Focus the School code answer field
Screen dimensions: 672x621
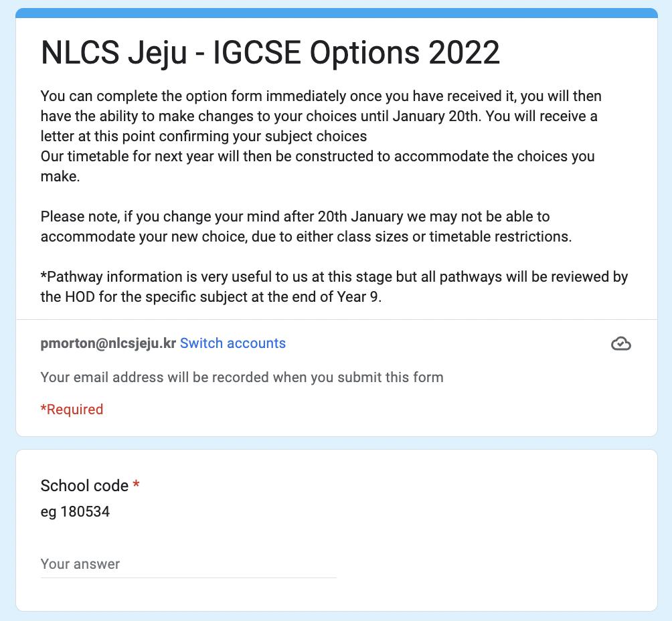pyautogui.click(x=188, y=564)
